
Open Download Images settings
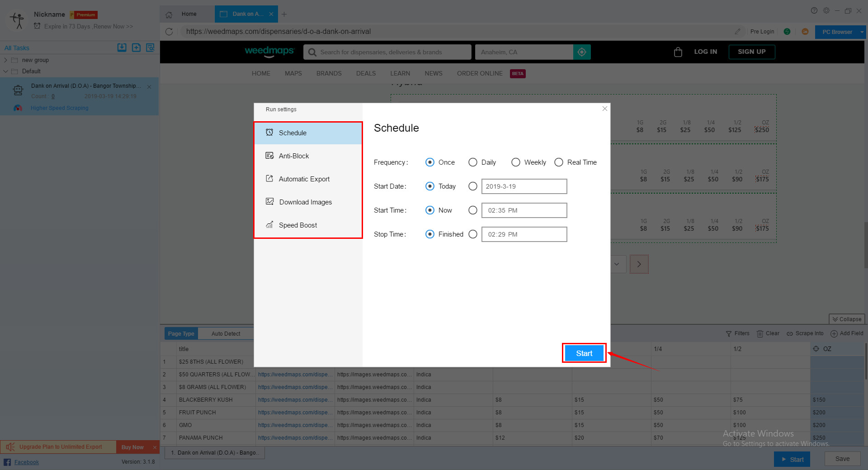tap(308, 202)
